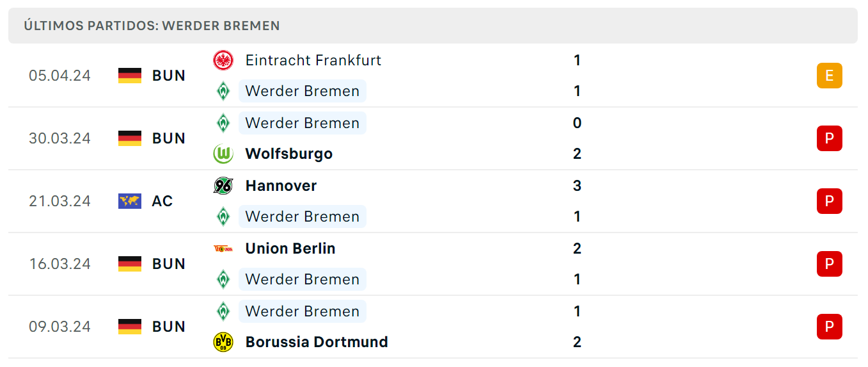
Task: Click the Union Berlin club crest
Action: point(223,249)
